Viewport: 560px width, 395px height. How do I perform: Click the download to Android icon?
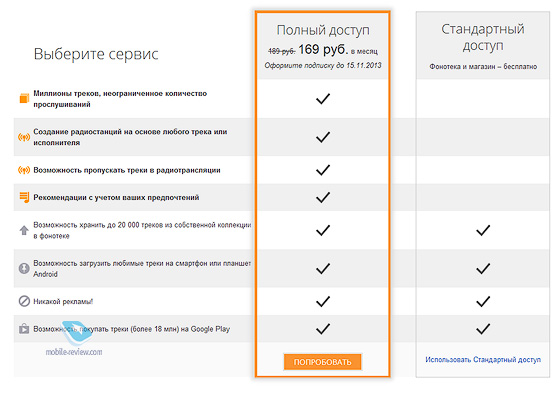point(24,268)
